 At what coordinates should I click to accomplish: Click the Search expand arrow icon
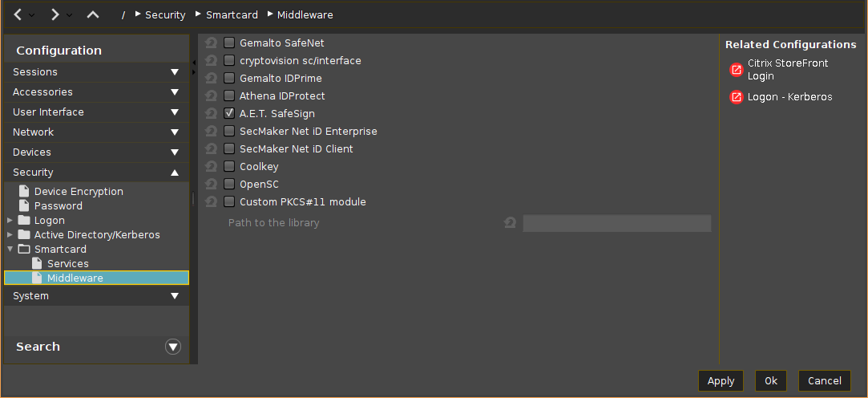tap(173, 347)
